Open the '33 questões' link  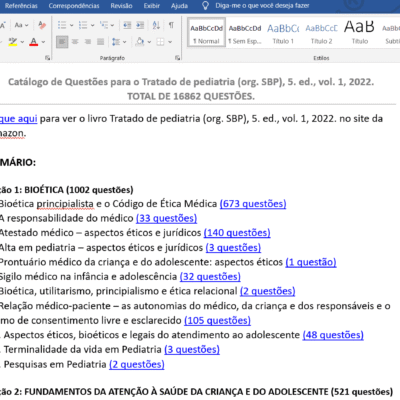click(166, 218)
